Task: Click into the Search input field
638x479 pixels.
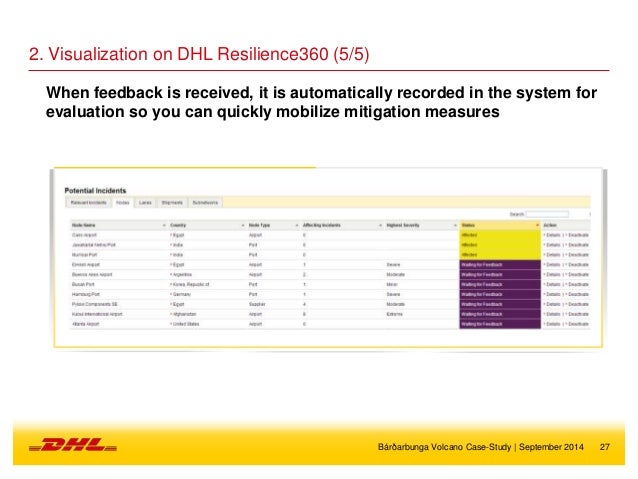Action: point(547,214)
